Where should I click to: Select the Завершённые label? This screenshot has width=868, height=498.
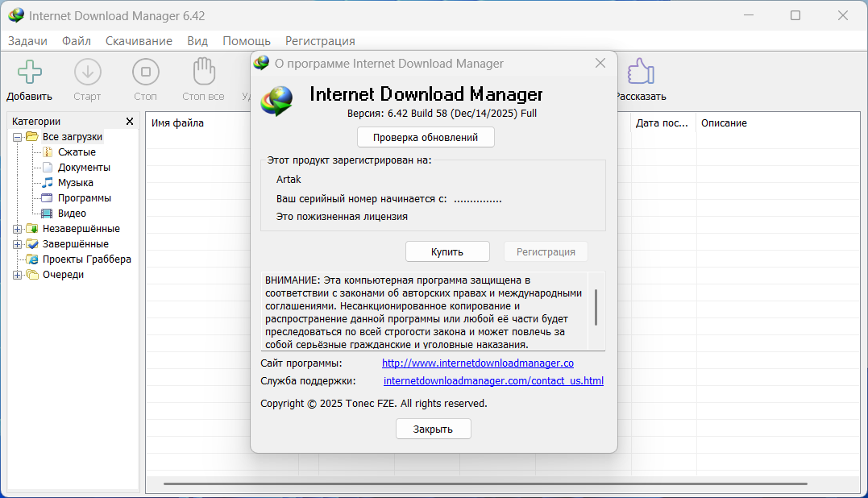pyautogui.click(x=76, y=244)
